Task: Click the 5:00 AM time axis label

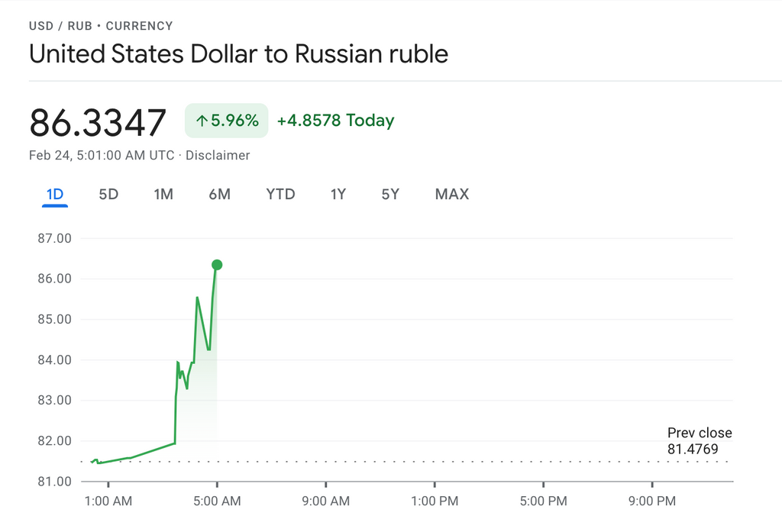Action: tap(217, 501)
